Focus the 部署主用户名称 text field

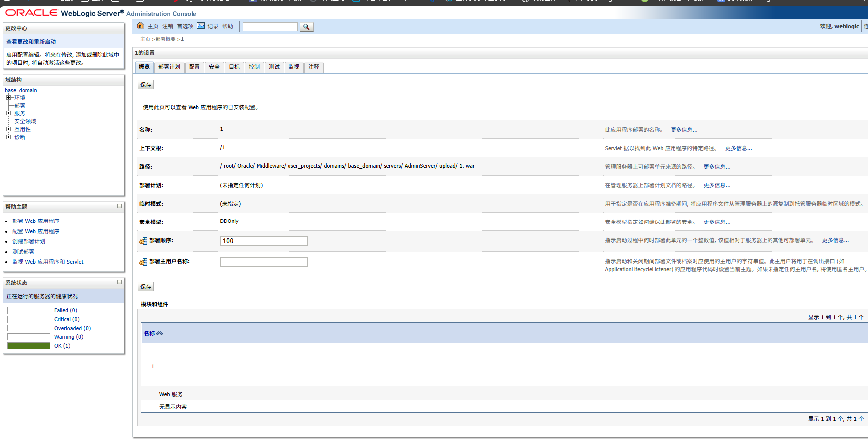click(x=264, y=262)
